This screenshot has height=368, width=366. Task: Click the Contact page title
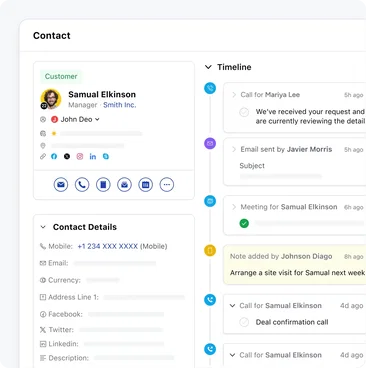coord(52,36)
